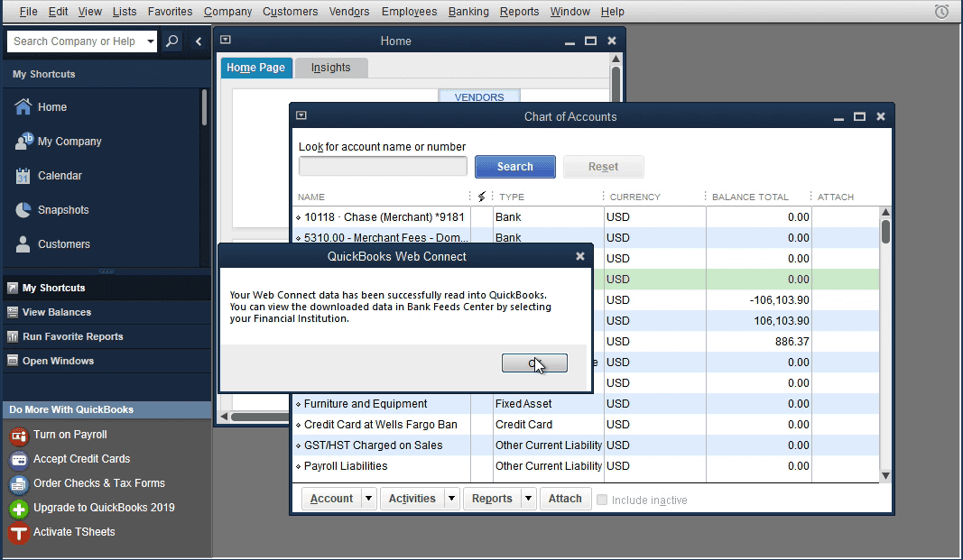Screen dimensions: 963x560
Task: Sort by the NAME column header
Action: 310,197
